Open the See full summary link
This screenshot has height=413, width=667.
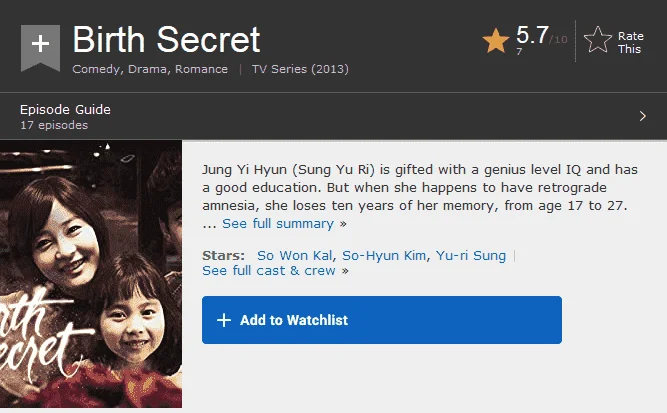pyautogui.click(x=278, y=224)
